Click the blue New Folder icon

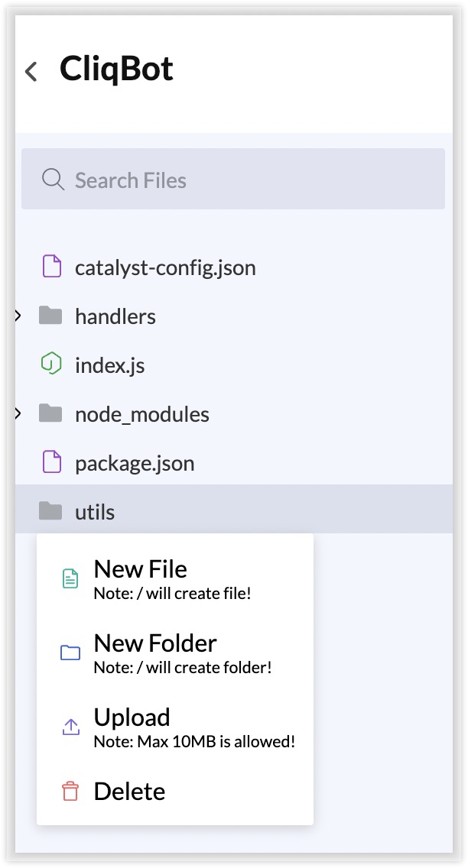click(x=70, y=653)
